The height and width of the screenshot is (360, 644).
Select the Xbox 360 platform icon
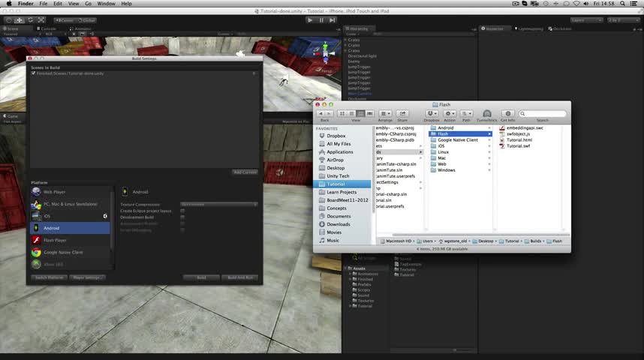coord(36,264)
